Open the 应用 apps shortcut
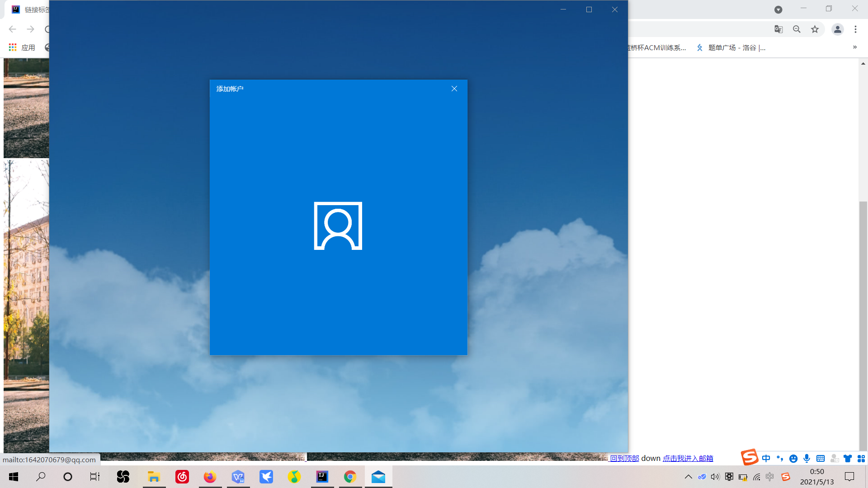 click(x=22, y=47)
